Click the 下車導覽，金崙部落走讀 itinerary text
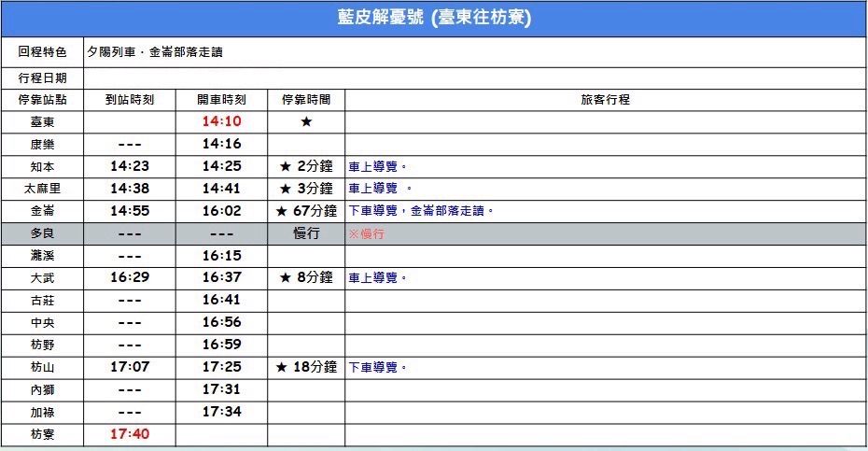 click(x=421, y=211)
